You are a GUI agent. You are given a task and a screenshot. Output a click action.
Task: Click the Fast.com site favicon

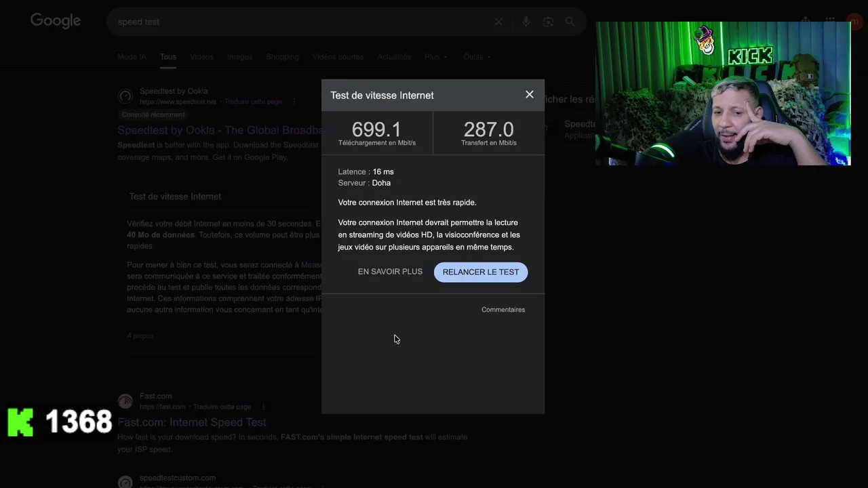click(125, 401)
